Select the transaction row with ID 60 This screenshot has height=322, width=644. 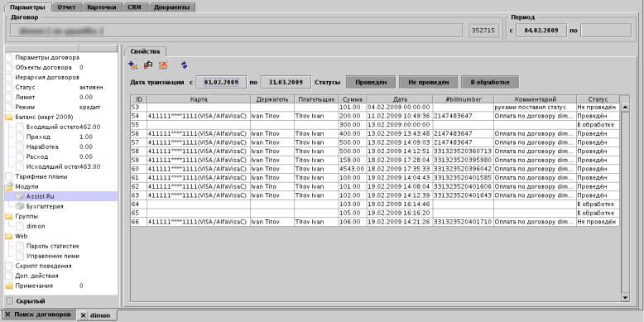click(375, 168)
